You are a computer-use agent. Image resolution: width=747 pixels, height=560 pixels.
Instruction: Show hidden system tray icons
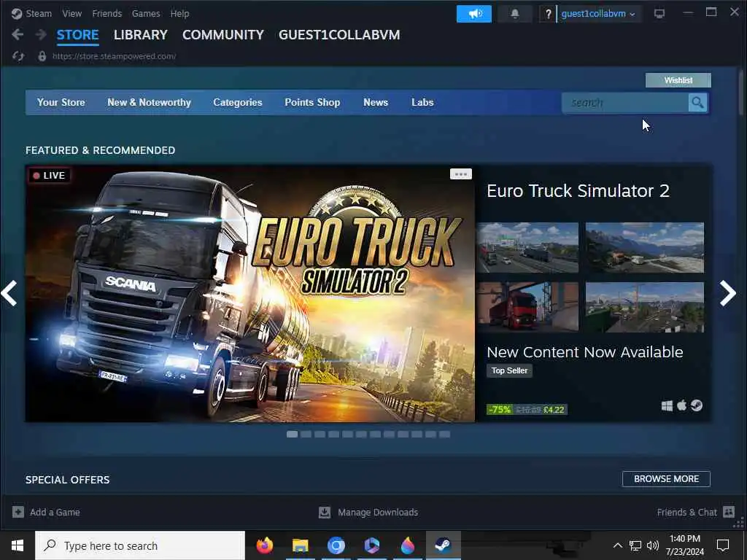tap(617, 545)
